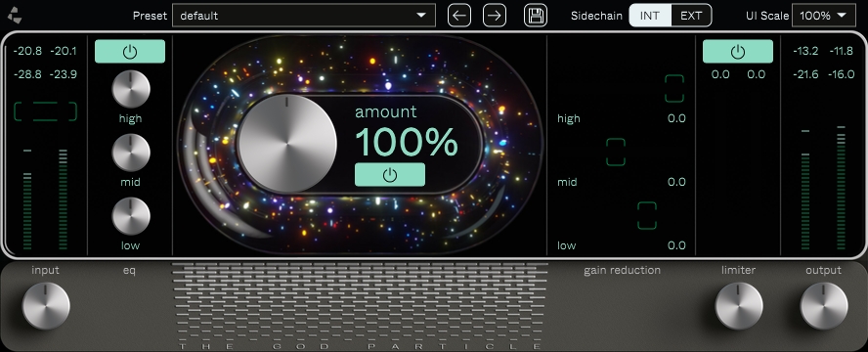
Task: Click the input level reading -20.8
Action: 27,52
